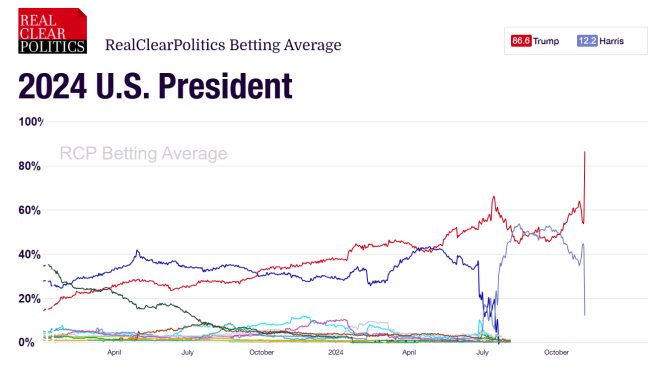The image size is (653, 374).
Task: Toggle the Trump legend entry
Action: coord(535,41)
